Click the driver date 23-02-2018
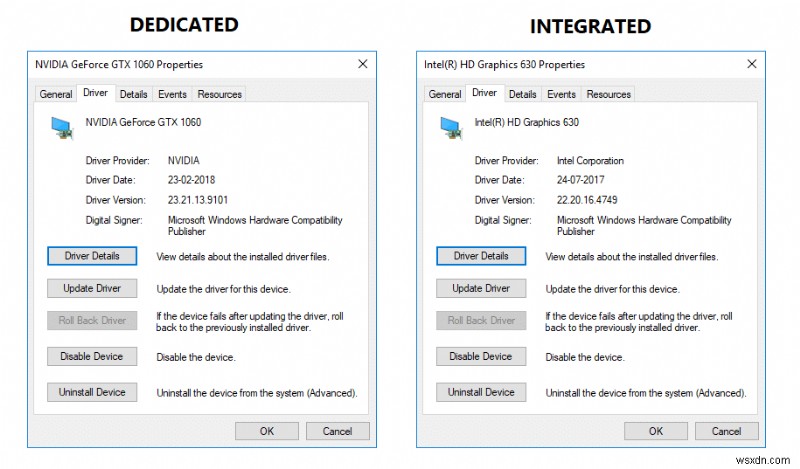Image resolution: width=800 pixels, height=469 pixels. coord(191,180)
